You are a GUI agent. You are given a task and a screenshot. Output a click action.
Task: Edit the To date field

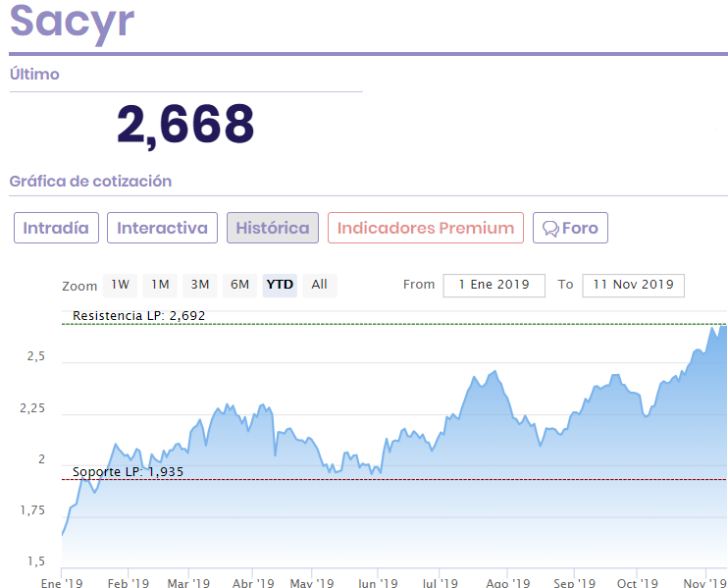(x=633, y=286)
